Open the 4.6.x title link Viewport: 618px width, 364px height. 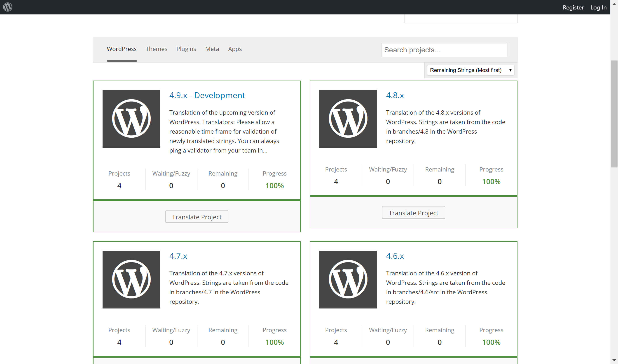click(x=395, y=256)
